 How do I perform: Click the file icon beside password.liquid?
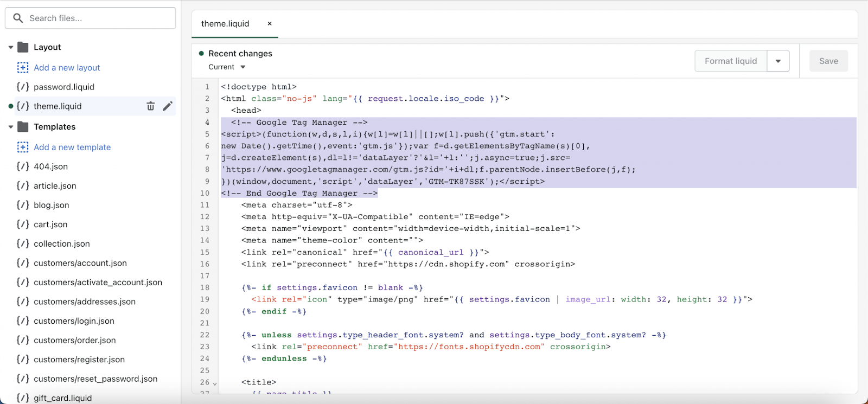[x=23, y=87]
